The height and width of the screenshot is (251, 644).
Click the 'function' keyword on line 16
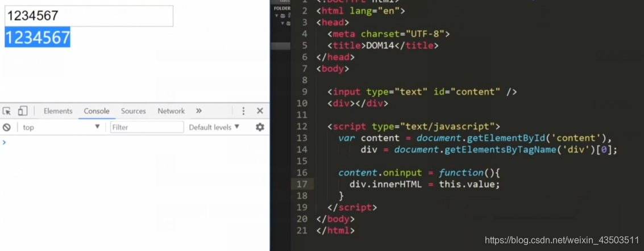click(461, 173)
